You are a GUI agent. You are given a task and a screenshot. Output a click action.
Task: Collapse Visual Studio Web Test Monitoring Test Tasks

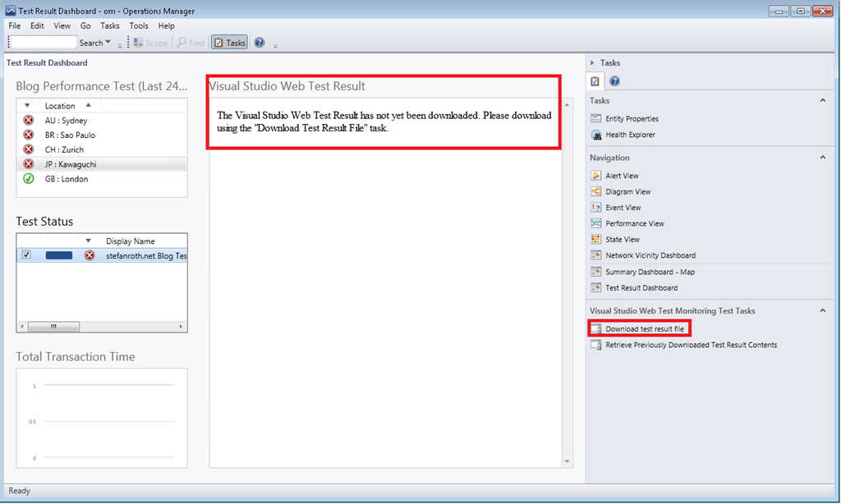(x=823, y=310)
